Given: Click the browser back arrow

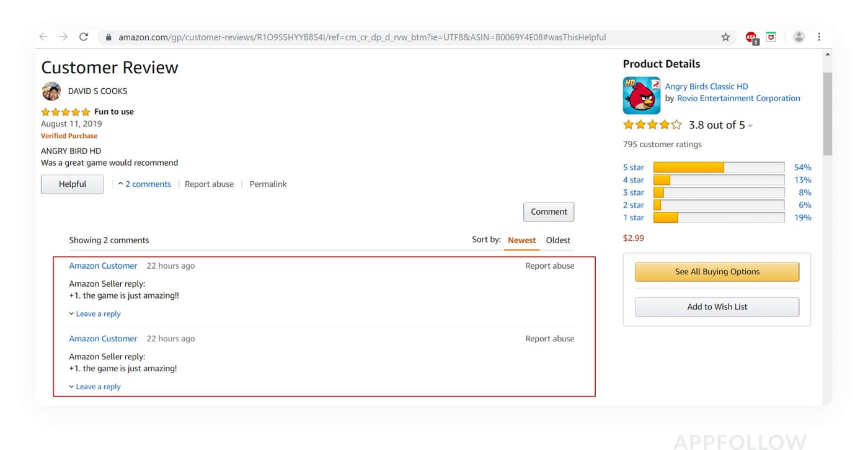Looking at the screenshot, I should click(x=43, y=37).
